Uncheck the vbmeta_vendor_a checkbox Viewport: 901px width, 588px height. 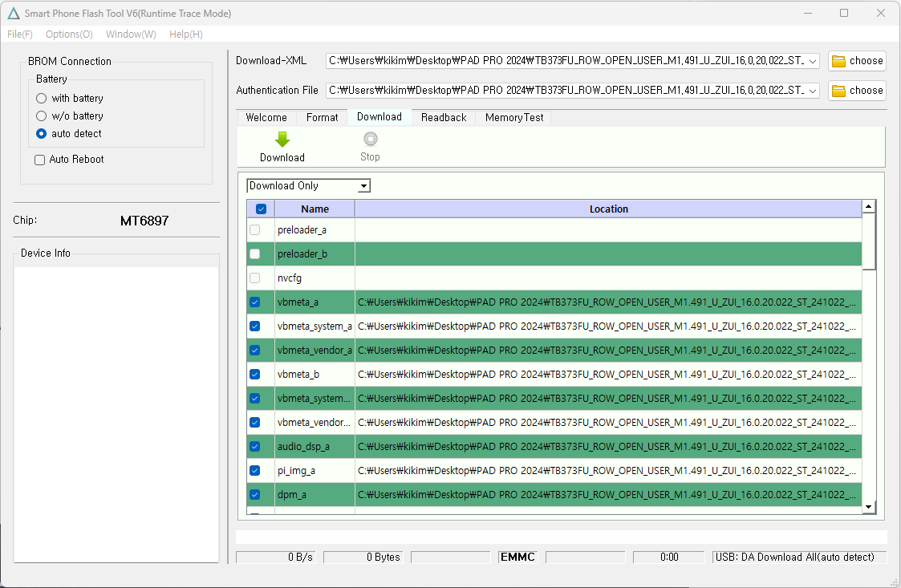point(255,351)
